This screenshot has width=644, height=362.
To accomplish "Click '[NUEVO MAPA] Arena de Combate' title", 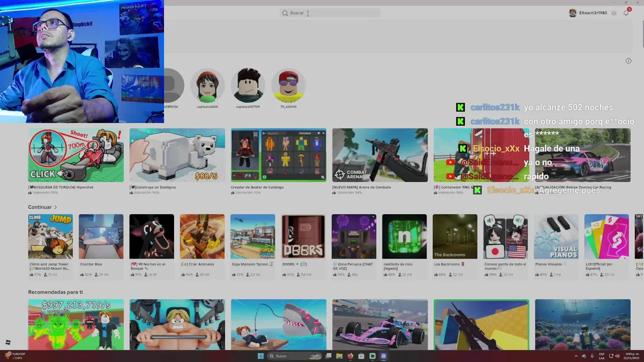I will (x=360, y=188).
